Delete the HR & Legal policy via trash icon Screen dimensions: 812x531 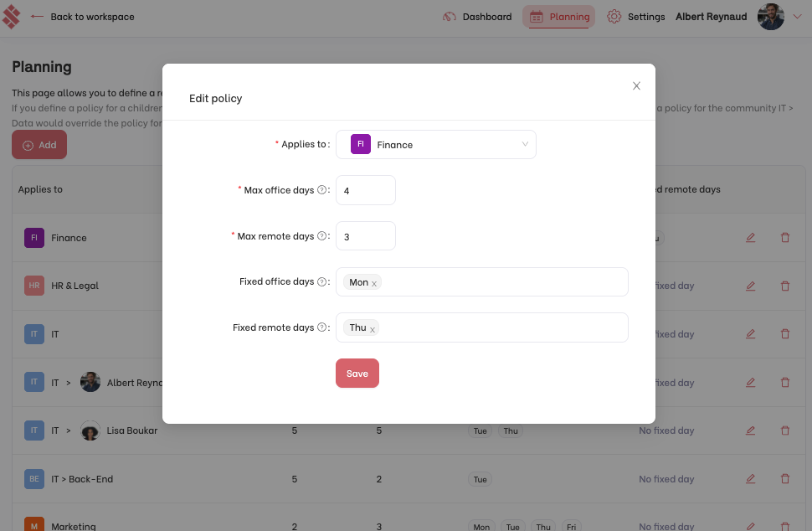785,286
